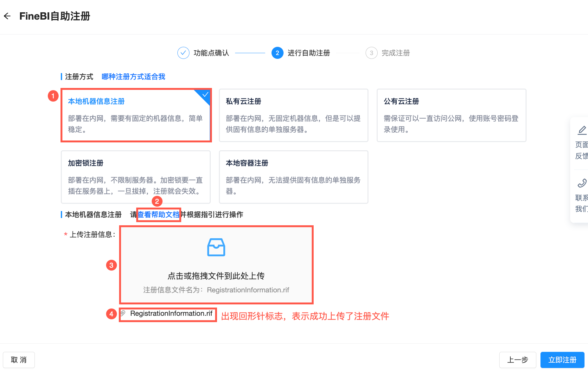Open the 查看帮助文档 link
This screenshot has height=374, width=588.
coord(158,215)
